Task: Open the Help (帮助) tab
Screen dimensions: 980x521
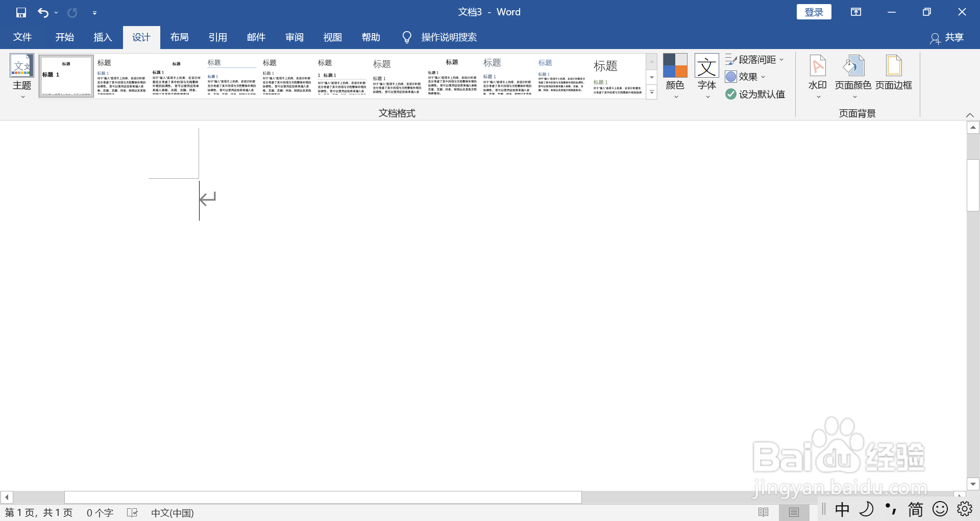Action: [x=371, y=37]
